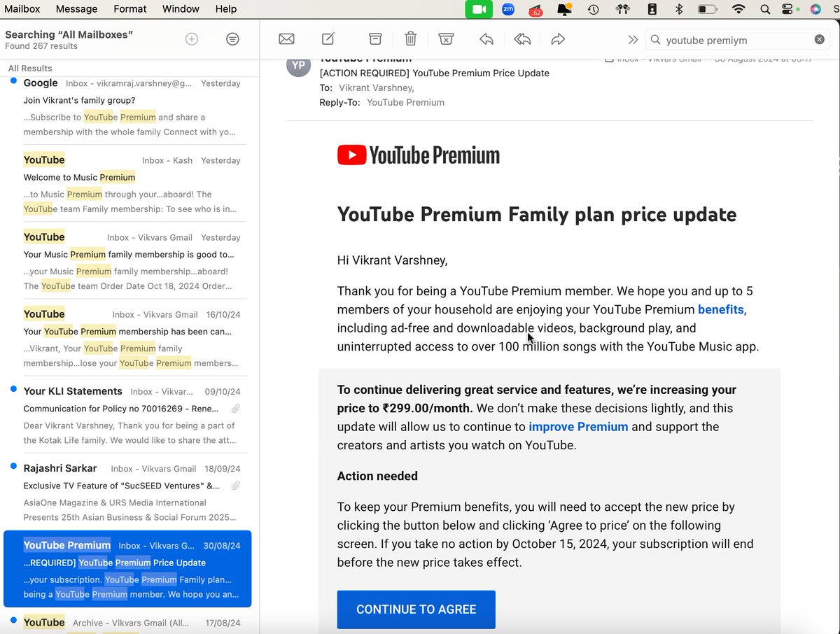The image size is (840, 634).
Task: Compose a new message
Action: [328, 39]
